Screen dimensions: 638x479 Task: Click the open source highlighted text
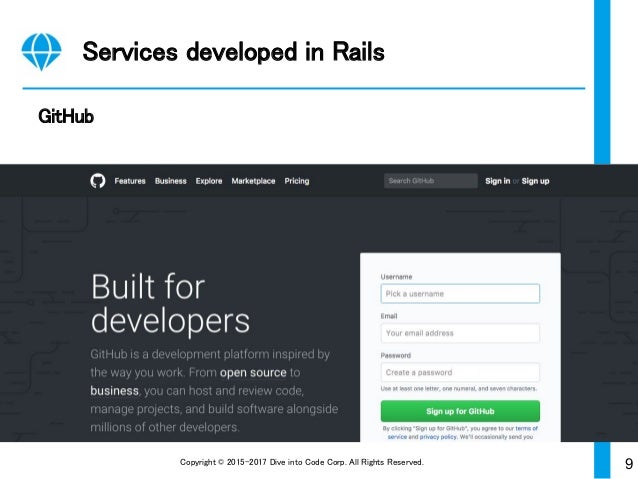pos(253,372)
